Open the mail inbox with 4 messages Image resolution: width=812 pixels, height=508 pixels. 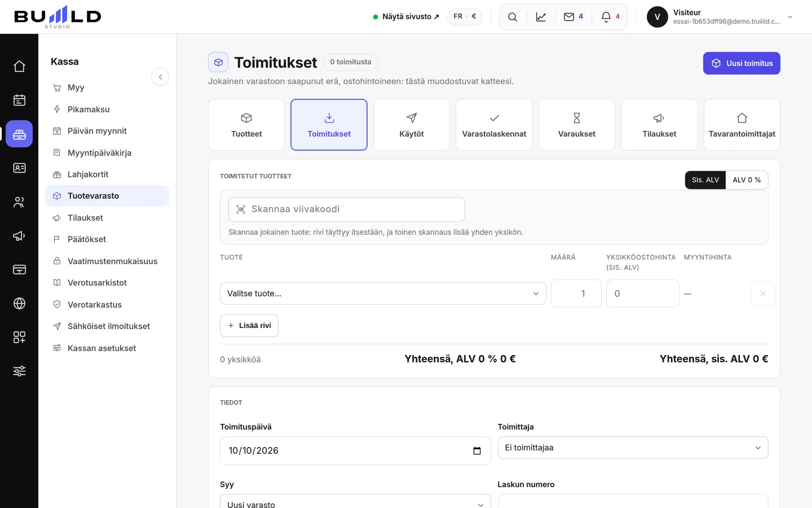(573, 17)
